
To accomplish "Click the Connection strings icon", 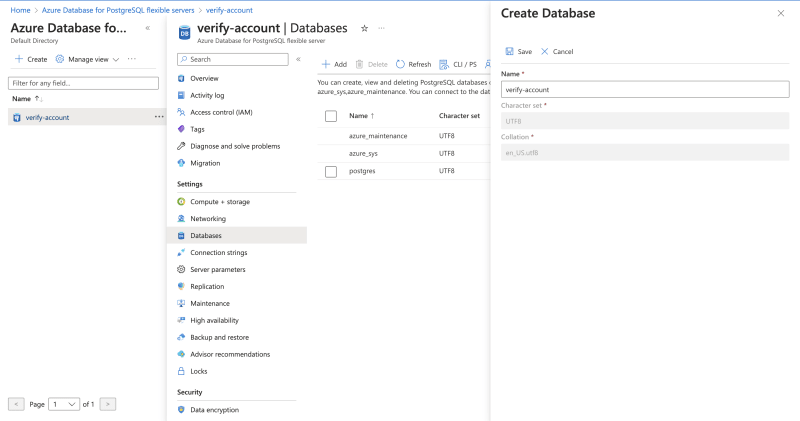I will [181, 253].
